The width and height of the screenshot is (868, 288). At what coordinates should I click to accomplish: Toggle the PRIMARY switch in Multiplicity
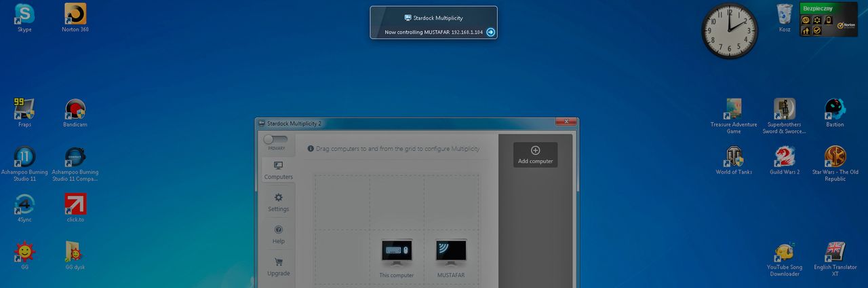276,139
